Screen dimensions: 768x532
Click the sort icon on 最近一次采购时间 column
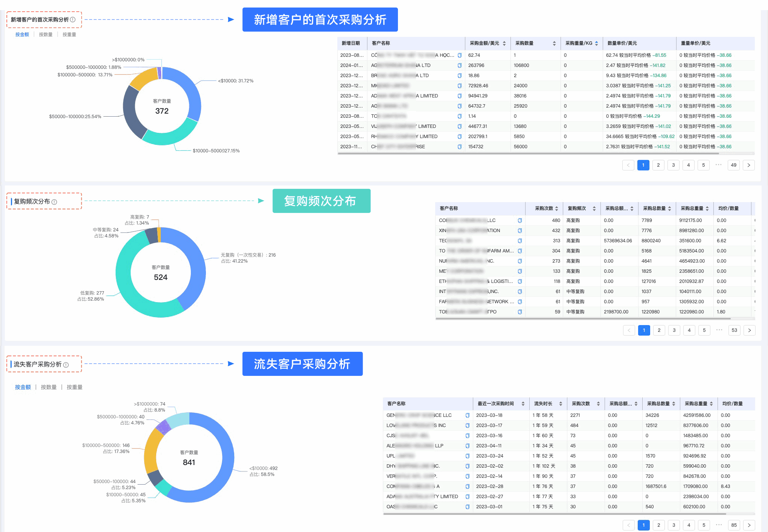(x=523, y=403)
